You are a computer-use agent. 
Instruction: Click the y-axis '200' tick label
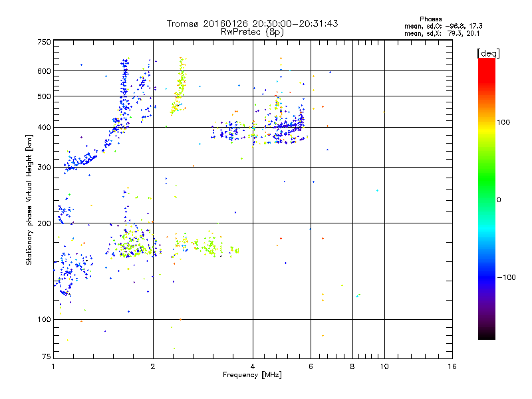[44, 223]
